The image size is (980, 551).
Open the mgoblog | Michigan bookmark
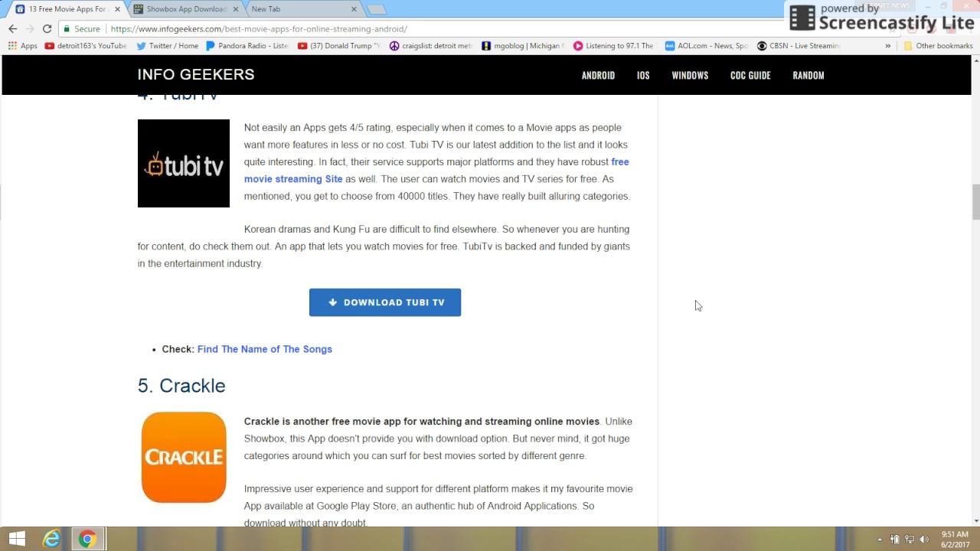[523, 46]
